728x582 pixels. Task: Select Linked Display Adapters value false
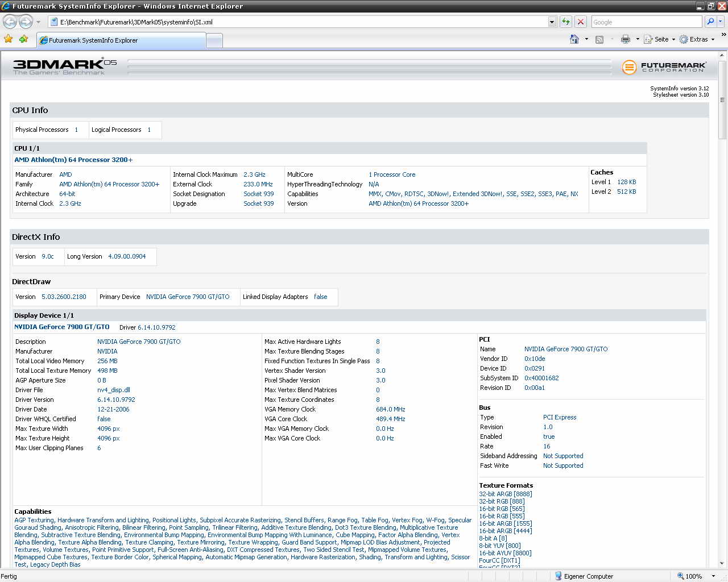point(321,297)
